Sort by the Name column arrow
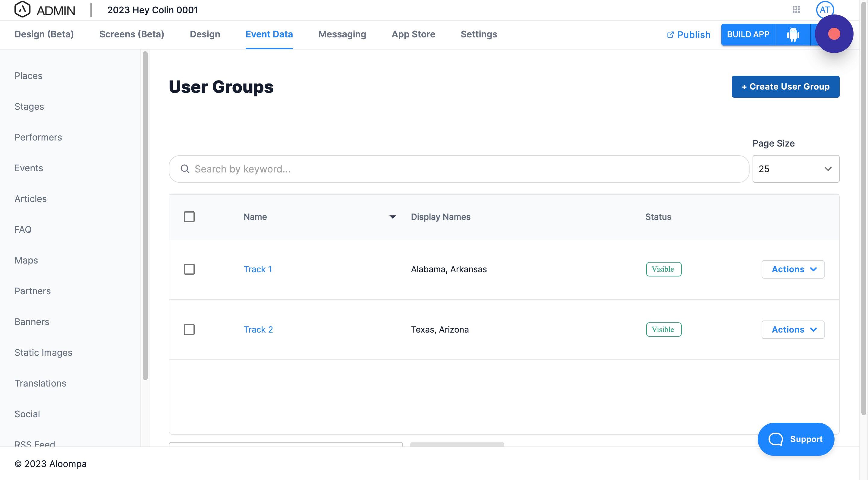Screen dimensions: 868x480 (x=392, y=217)
